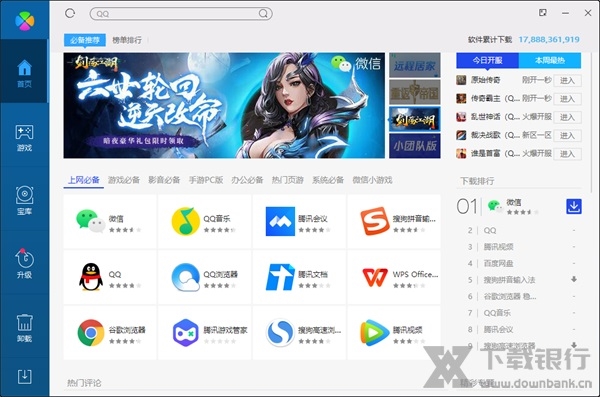Open the 搜狗高速浏览器 app icon

pos(280,333)
